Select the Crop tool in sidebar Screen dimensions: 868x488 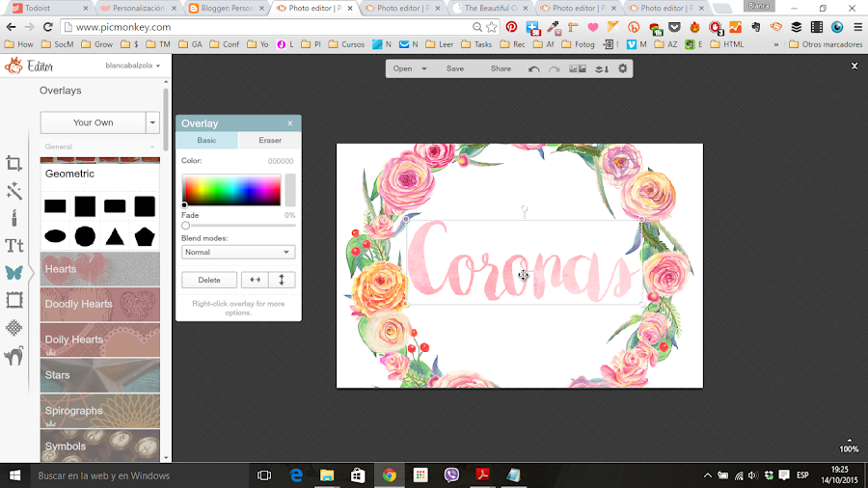click(x=14, y=163)
